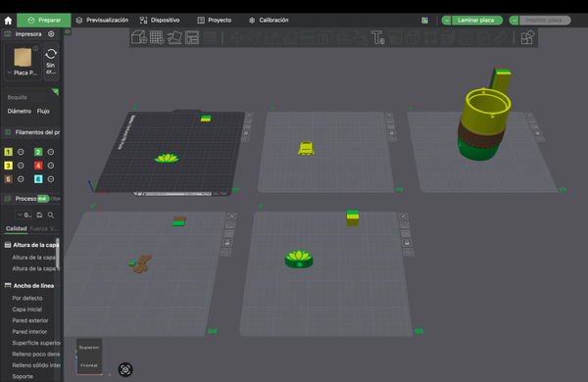Select the Cut tool icon
The width and height of the screenshot is (588, 382).
[307, 37]
